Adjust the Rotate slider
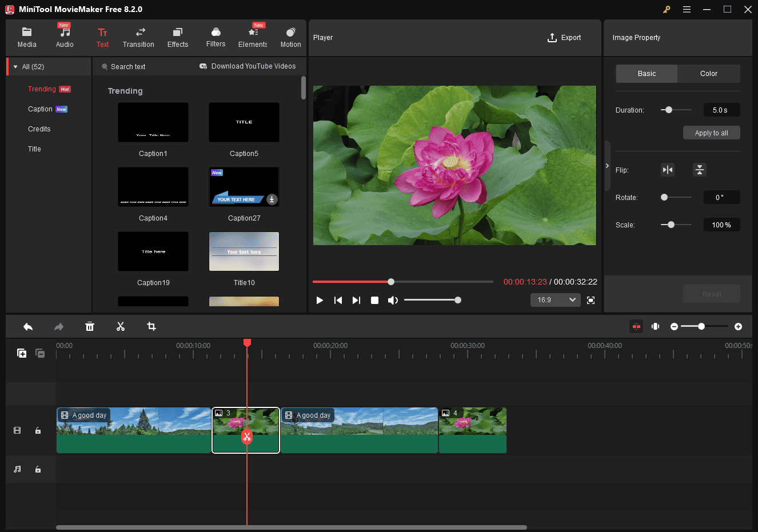Screen dimensions: 758x532 coord(676,197)
